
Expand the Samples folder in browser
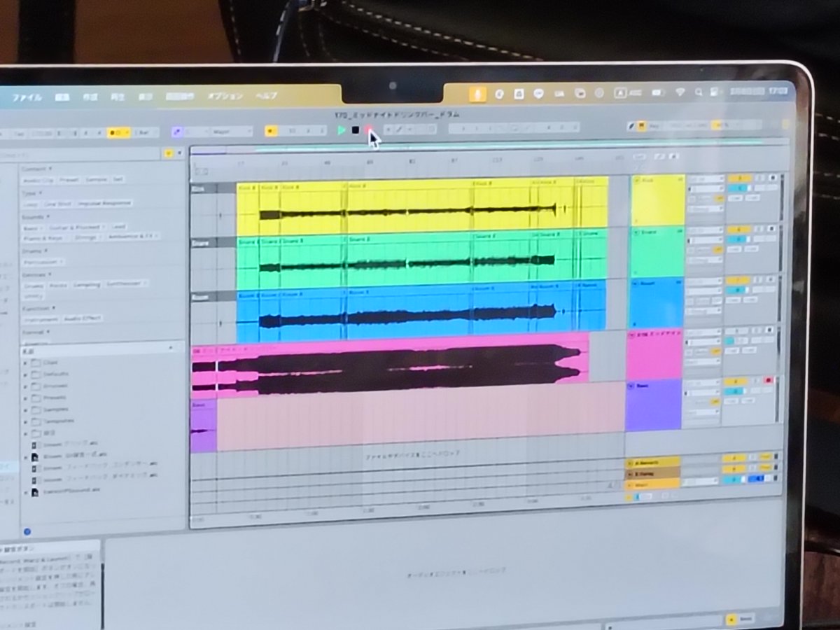tap(26, 409)
